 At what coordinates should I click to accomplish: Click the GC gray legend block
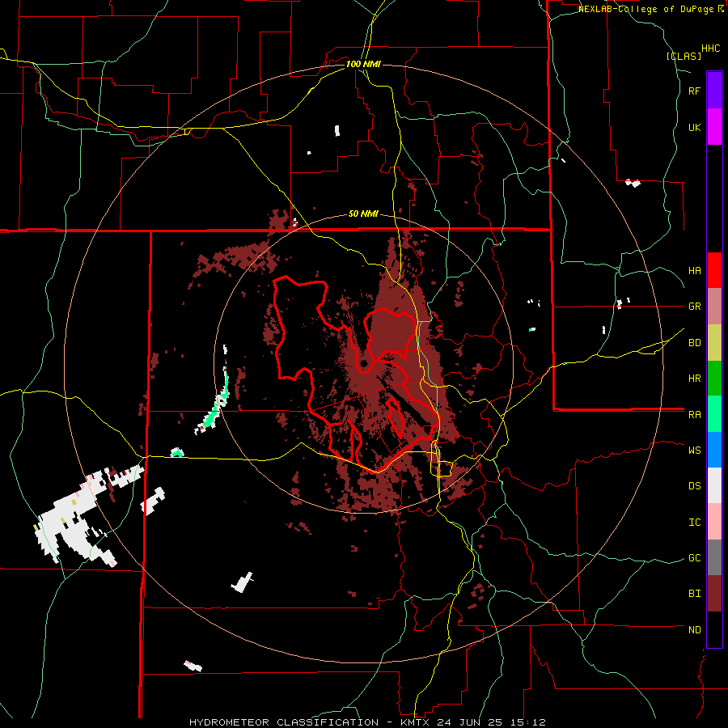(714, 557)
